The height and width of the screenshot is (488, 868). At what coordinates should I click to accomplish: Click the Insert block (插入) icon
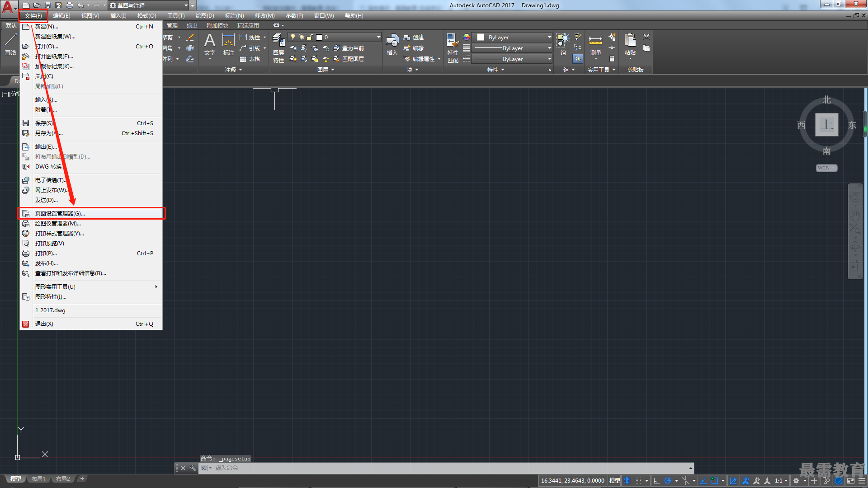[x=392, y=44]
